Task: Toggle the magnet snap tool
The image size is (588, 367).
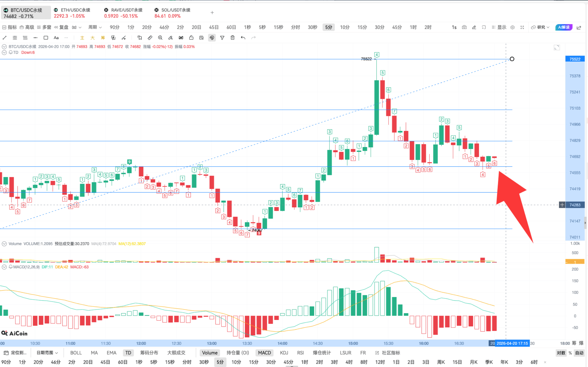Action: (212, 38)
